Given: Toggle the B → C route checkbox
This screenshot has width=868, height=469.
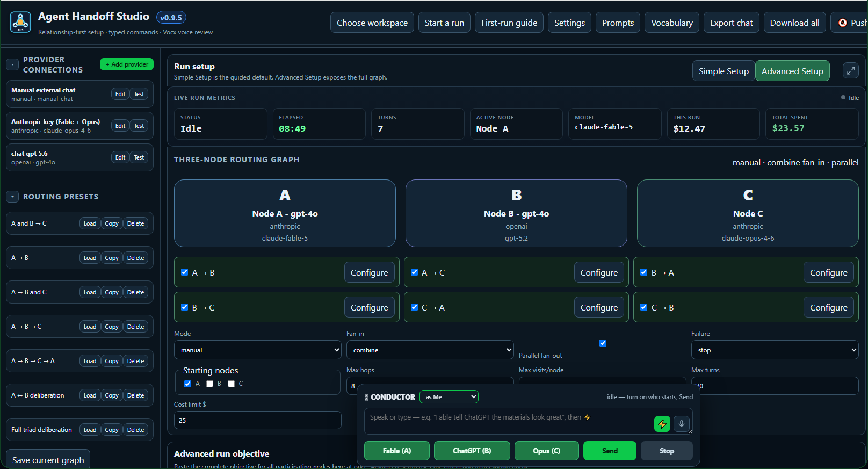Looking at the screenshot, I should tap(184, 307).
